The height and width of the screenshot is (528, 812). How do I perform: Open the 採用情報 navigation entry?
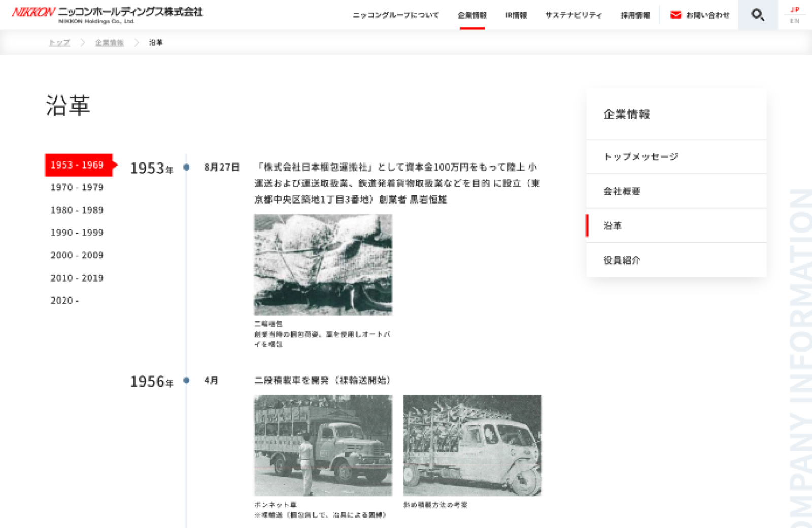tap(635, 15)
